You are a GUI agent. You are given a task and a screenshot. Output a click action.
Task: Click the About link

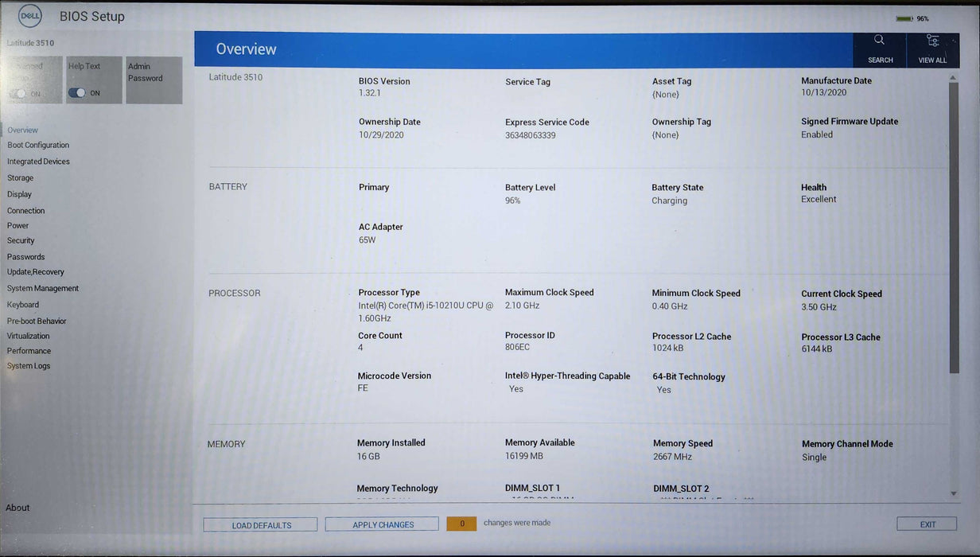click(17, 507)
